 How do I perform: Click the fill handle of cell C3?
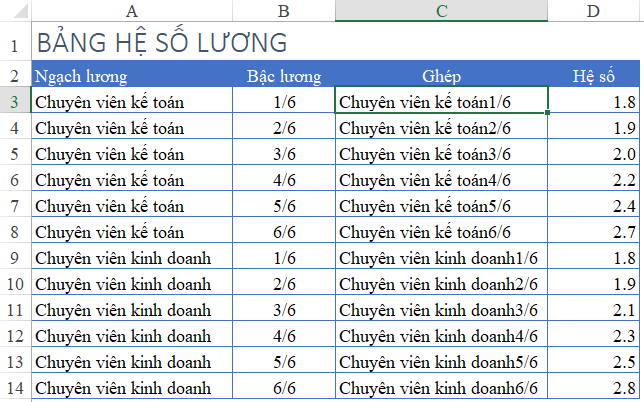click(x=547, y=113)
